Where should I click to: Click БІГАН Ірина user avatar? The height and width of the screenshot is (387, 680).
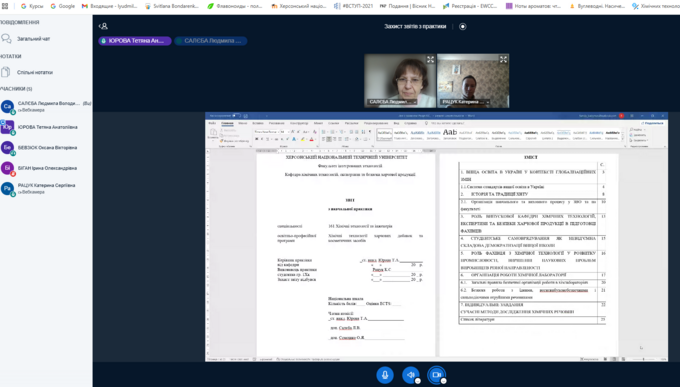(7, 168)
